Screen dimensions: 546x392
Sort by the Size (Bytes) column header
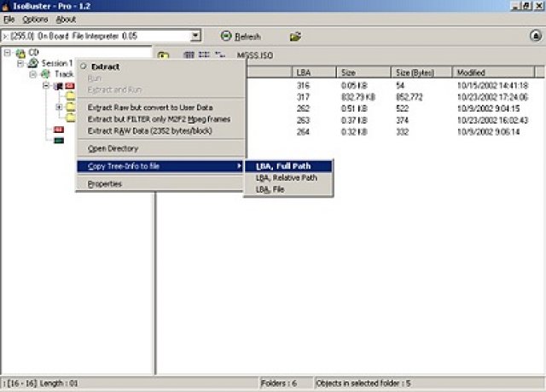pos(421,72)
